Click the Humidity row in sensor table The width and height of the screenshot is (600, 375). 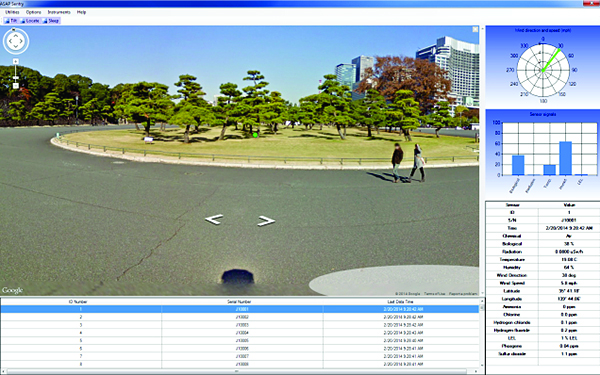click(543, 267)
